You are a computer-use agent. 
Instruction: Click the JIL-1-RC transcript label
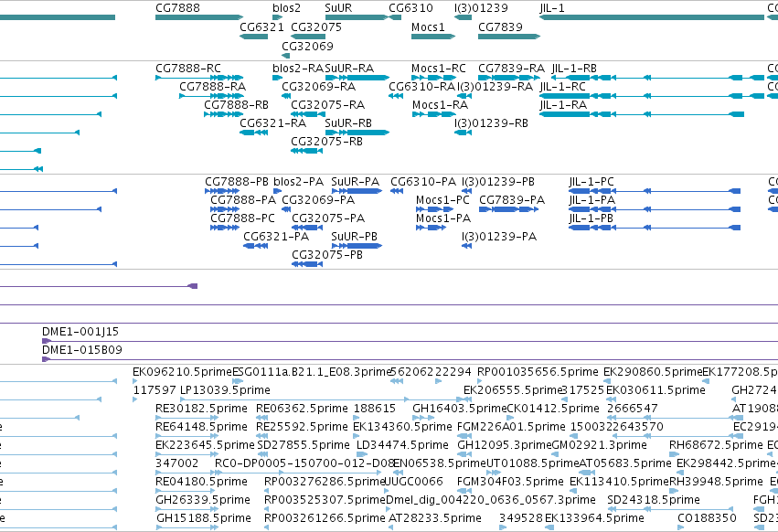pyautogui.click(x=562, y=86)
